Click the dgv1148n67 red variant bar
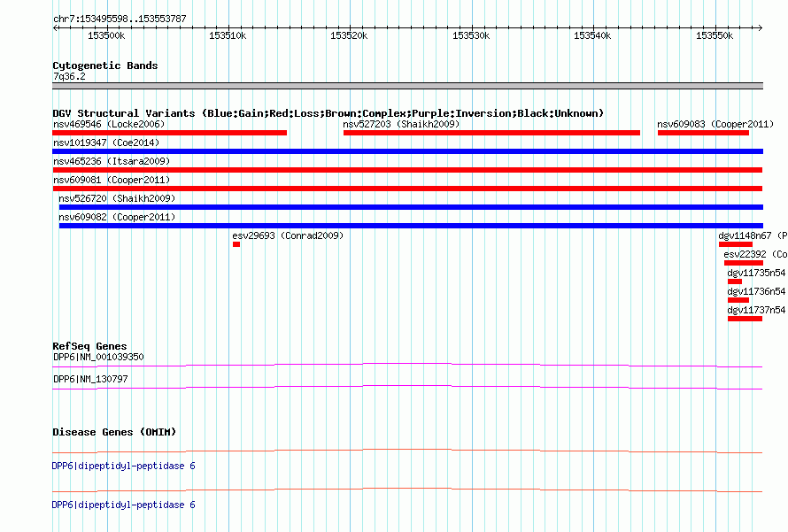 (735, 244)
